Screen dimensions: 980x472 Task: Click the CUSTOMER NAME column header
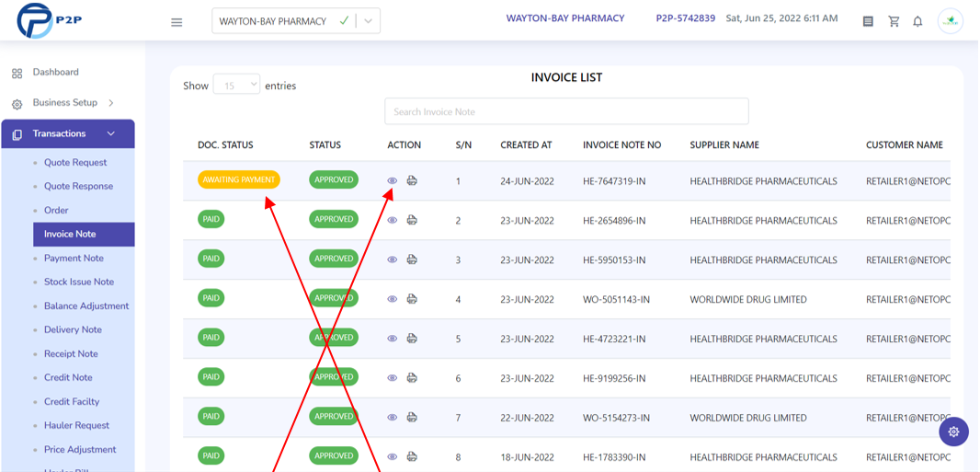[x=905, y=145]
